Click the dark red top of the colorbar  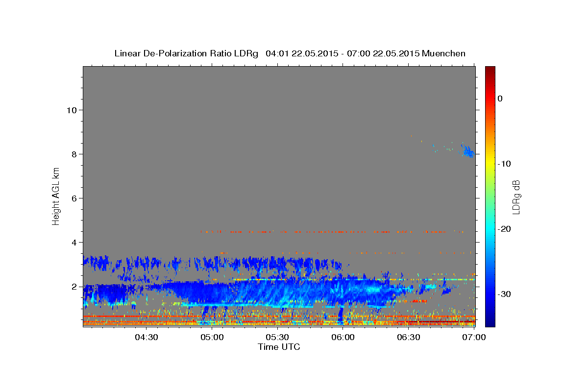click(490, 70)
